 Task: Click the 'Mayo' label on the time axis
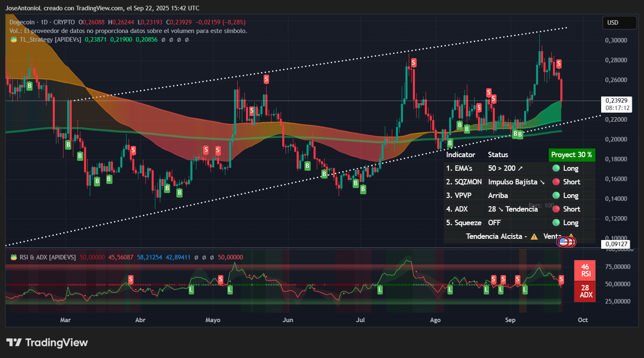[213, 320]
